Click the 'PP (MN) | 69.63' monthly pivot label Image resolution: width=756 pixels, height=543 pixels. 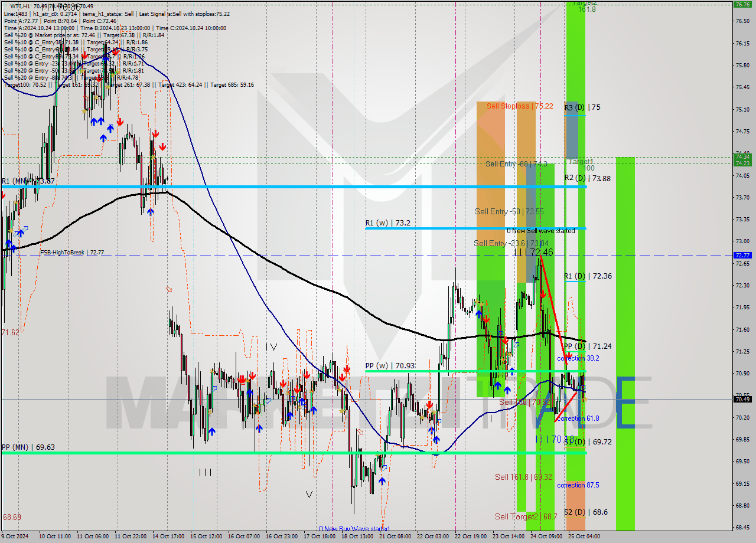(x=28, y=447)
